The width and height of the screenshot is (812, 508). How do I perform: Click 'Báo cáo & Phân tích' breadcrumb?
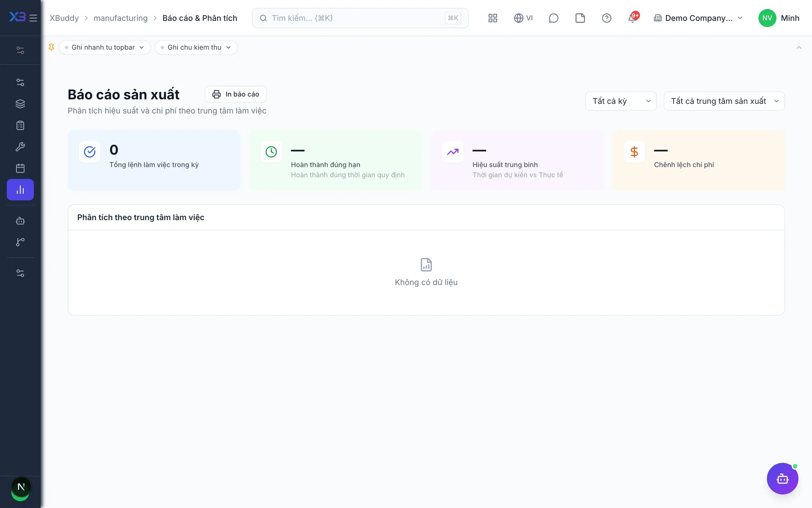200,18
